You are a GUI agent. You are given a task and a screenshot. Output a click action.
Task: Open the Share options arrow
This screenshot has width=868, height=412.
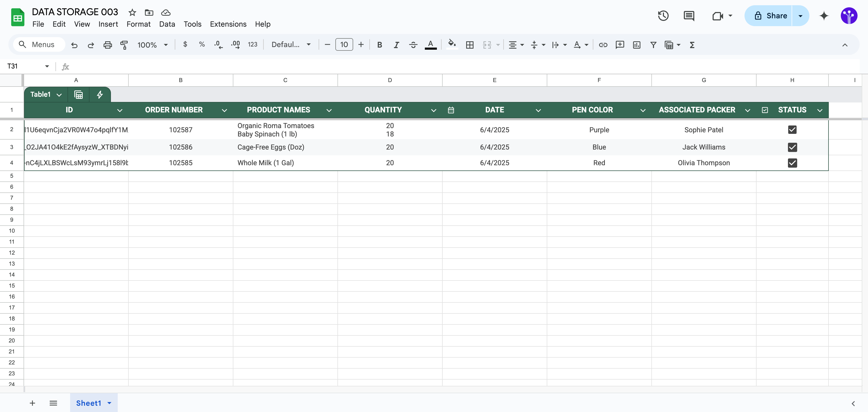[x=801, y=16]
